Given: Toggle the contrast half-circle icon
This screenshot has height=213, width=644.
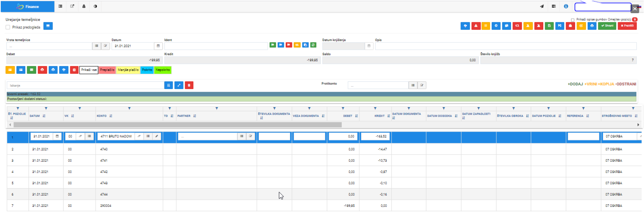Looking at the screenshot, I should click(x=95, y=7).
